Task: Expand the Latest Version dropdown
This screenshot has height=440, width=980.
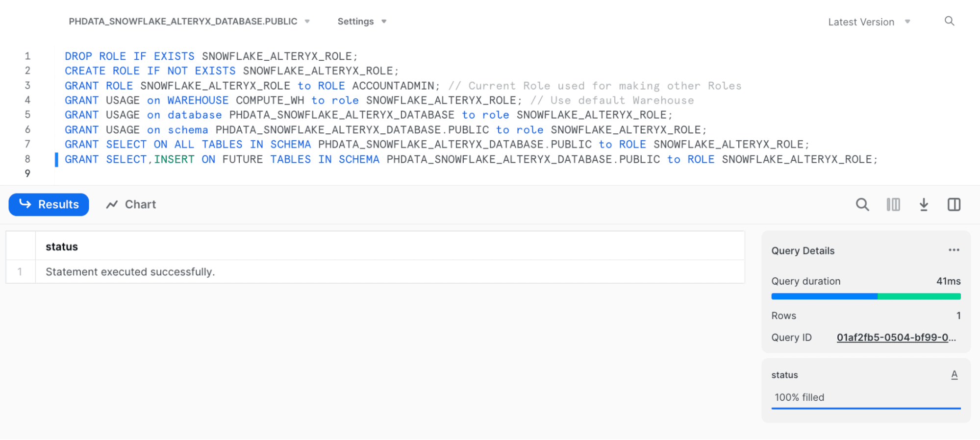Action: 869,22
